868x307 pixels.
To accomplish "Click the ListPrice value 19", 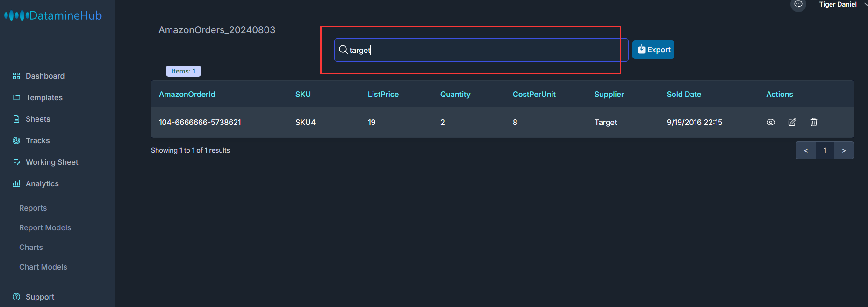I will [372, 122].
